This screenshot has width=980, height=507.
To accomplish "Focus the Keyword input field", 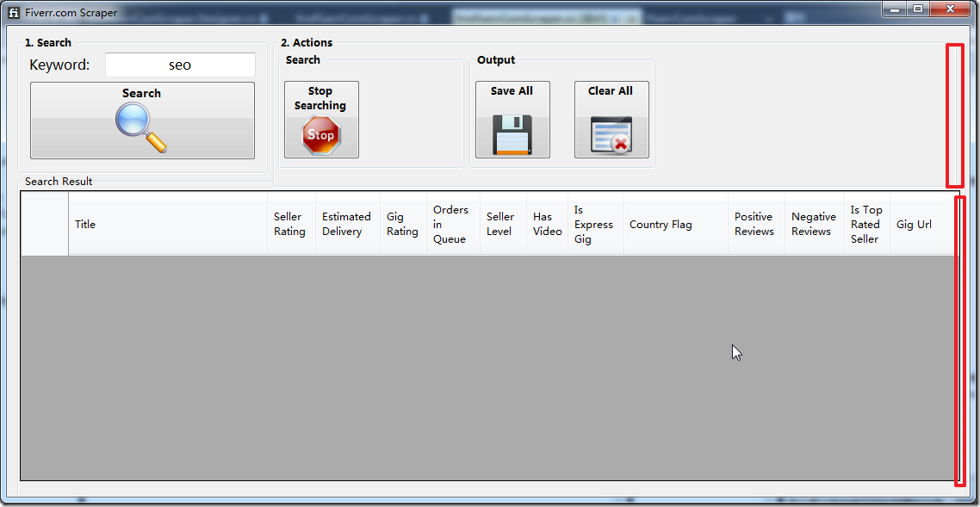I will [x=180, y=65].
